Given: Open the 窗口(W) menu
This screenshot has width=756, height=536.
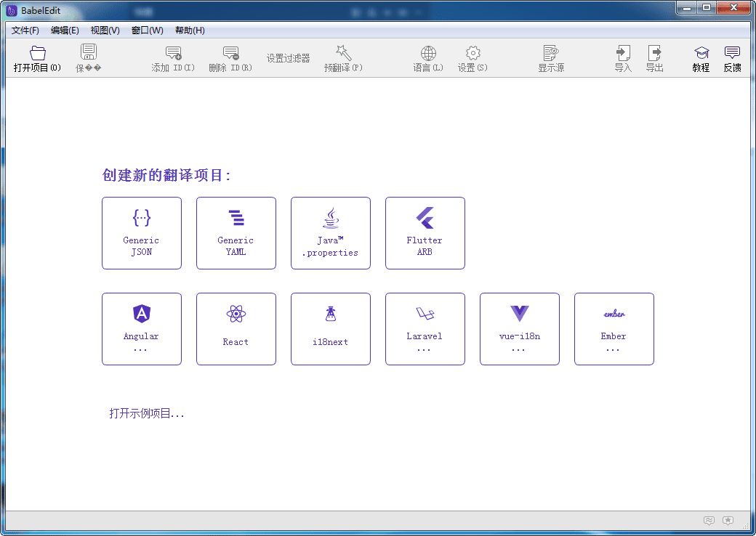Looking at the screenshot, I should tap(147, 31).
